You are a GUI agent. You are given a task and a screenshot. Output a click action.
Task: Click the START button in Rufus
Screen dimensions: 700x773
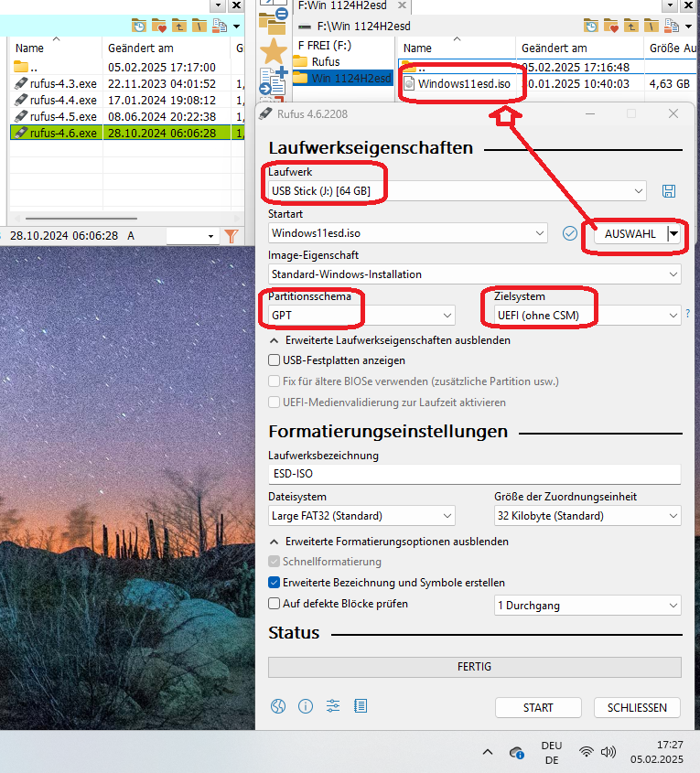pos(538,707)
